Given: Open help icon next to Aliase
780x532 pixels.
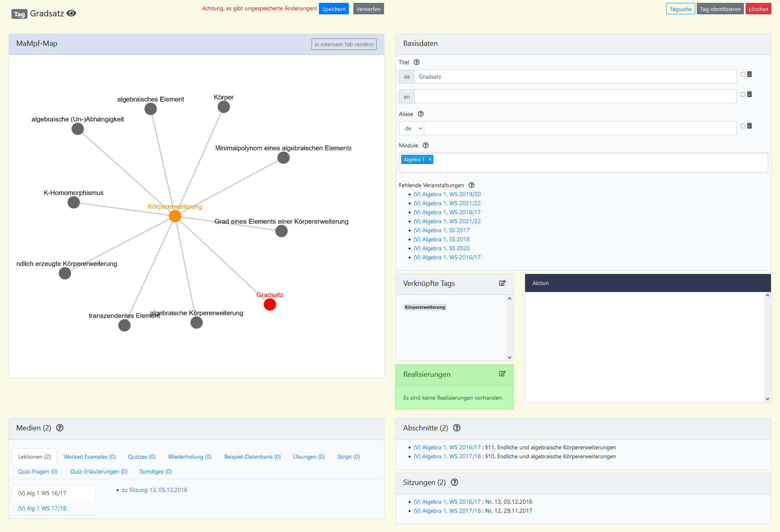Looking at the screenshot, I should [x=421, y=114].
